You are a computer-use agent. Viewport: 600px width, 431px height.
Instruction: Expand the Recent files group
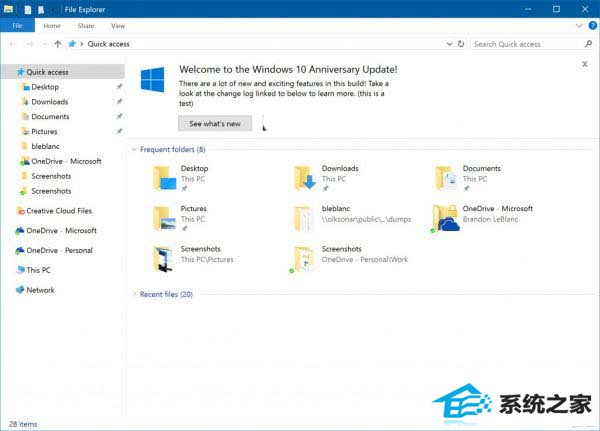click(134, 294)
